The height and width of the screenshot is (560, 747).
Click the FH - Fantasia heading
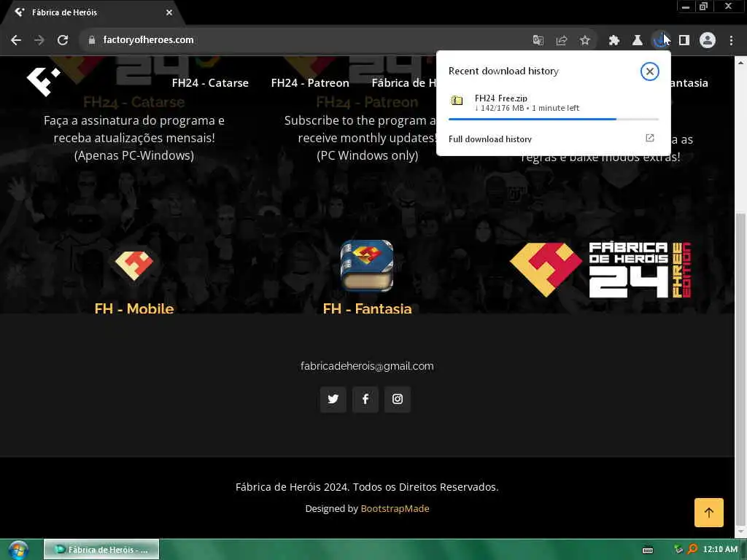pos(367,308)
